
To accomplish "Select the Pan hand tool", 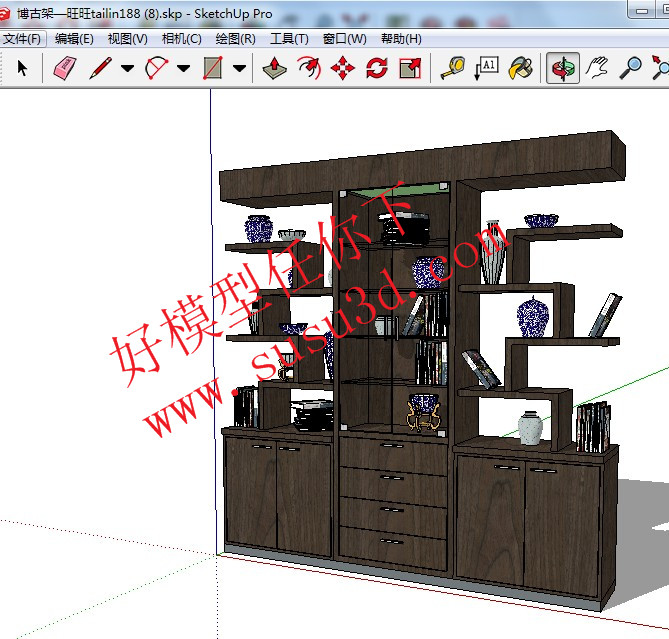I will [x=597, y=68].
